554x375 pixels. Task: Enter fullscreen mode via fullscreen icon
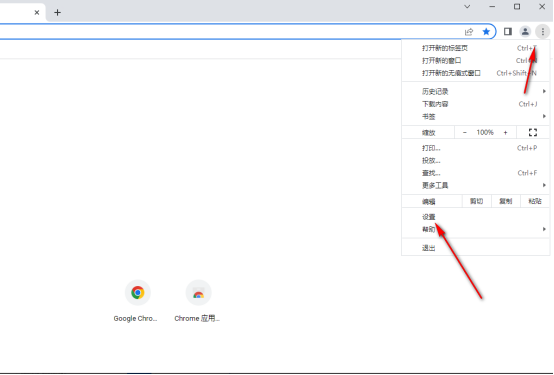click(533, 133)
